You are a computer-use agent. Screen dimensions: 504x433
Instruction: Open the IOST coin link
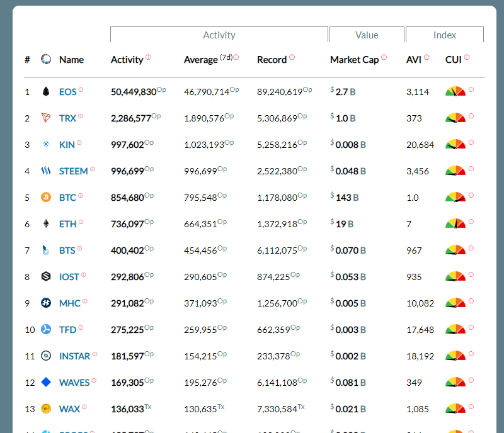(69, 277)
